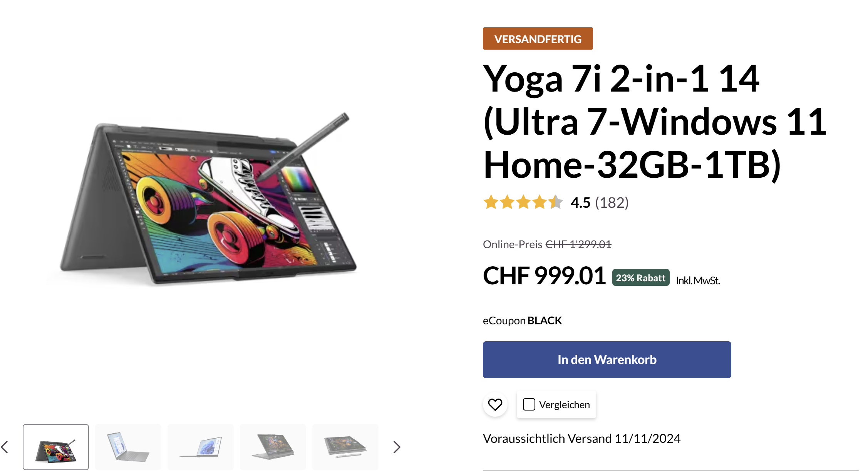Go to previous thumbnails with left chevron
This screenshot has height=474, width=868.
(5, 447)
